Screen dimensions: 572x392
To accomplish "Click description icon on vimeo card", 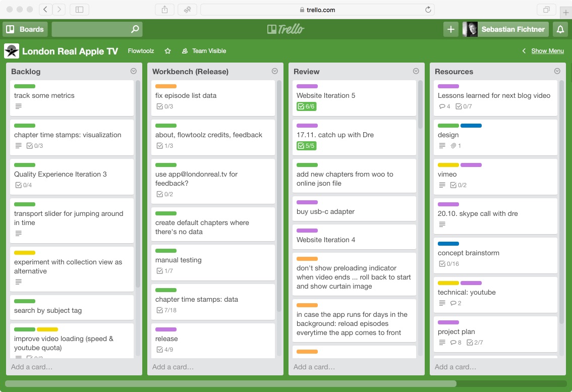I will [x=442, y=185].
